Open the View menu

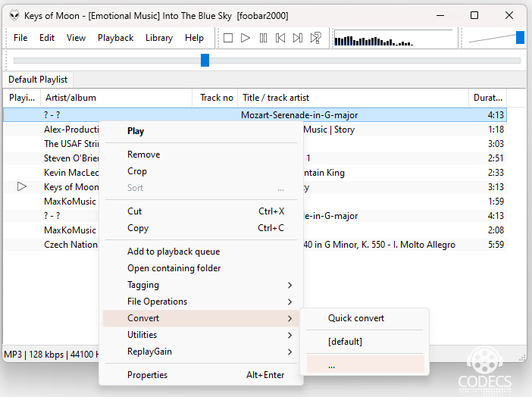point(76,38)
